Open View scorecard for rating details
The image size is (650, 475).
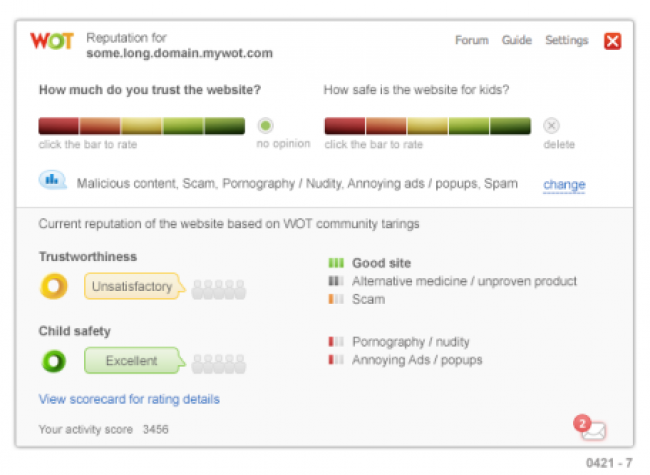click(x=129, y=399)
